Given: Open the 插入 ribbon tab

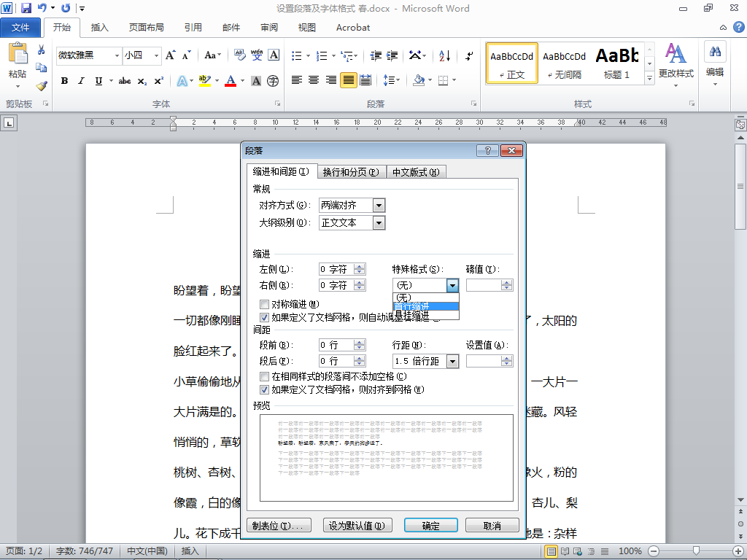Looking at the screenshot, I should pos(100,28).
